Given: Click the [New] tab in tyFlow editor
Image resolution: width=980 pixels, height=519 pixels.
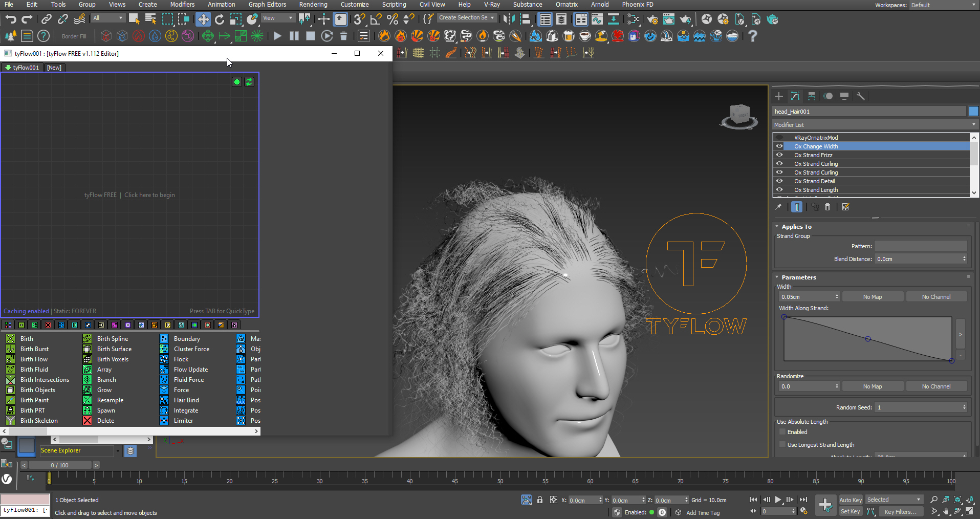Looking at the screenshot, I should 54,68.
